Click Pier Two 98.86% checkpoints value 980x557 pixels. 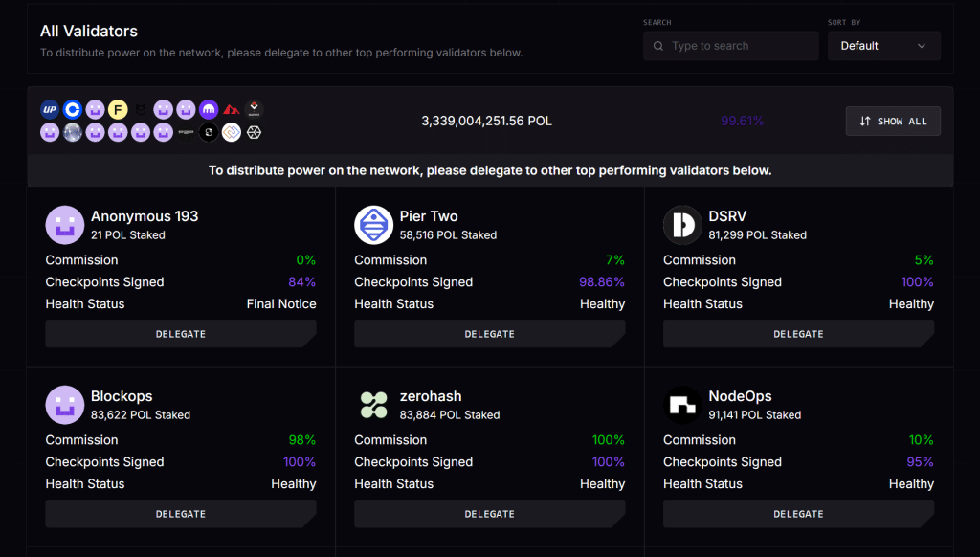(602, 282)
